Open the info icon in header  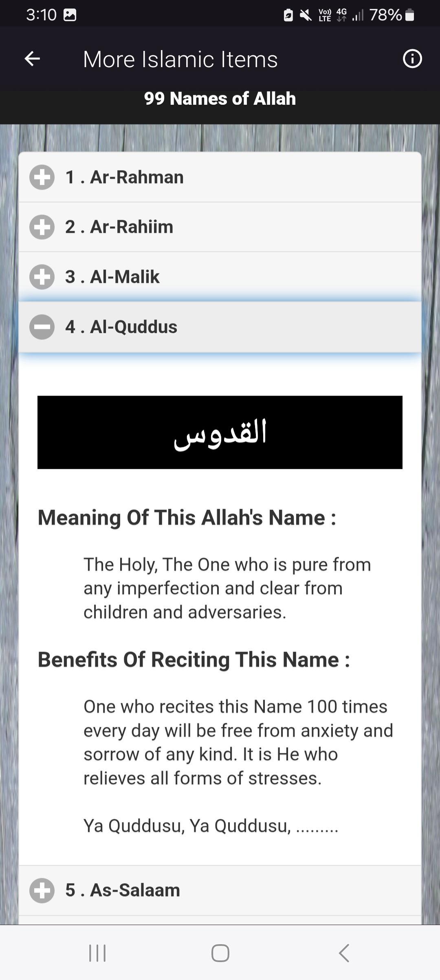point(412,59)
